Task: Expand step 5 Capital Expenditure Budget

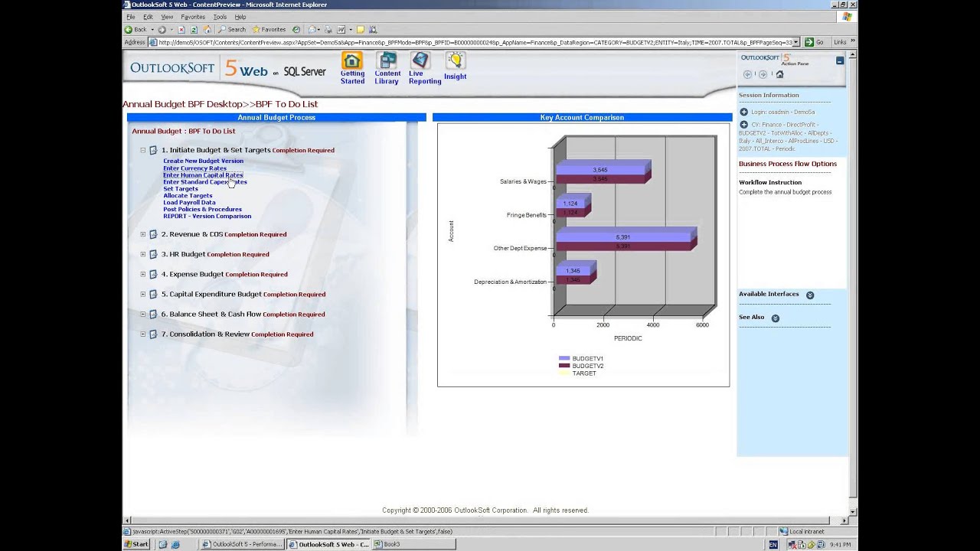Action: 143,294
